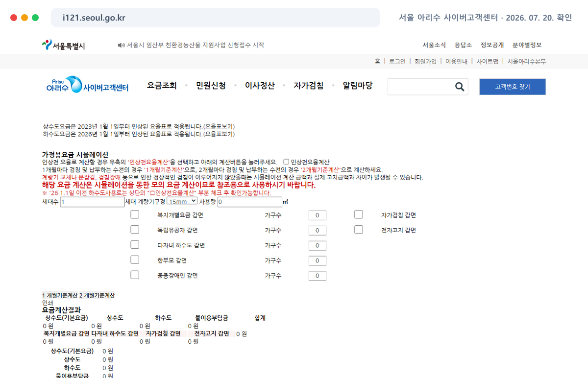Click the 인쇄 print link

[x=48, y=303]
